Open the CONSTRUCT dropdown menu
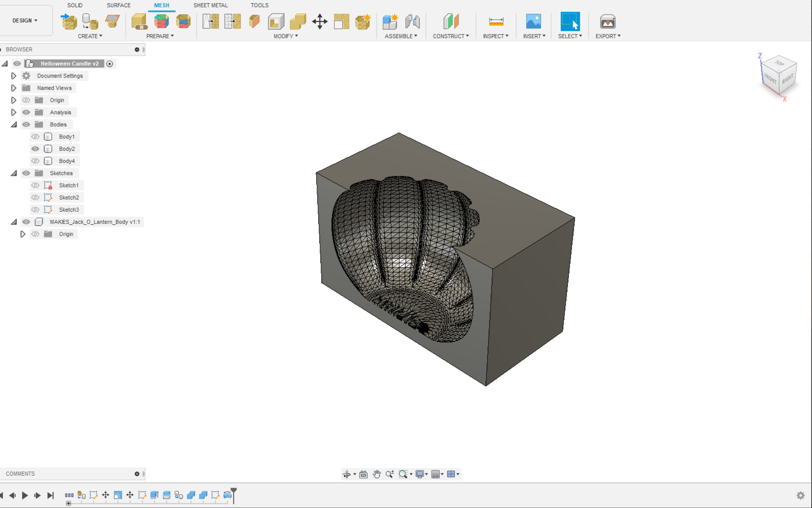The height and width of the screenshot is (508, 812). point(451,36)
